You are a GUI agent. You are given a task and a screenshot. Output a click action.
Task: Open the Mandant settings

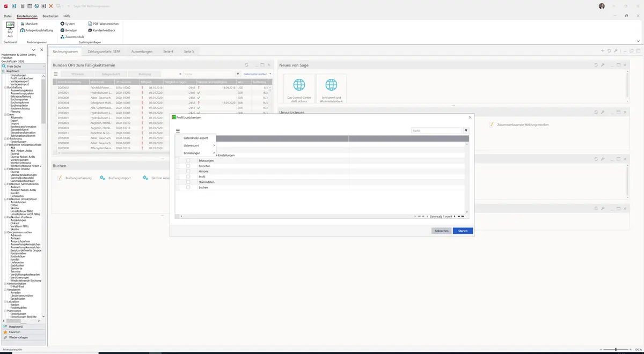pyautogui.click(x=29, y=24)
